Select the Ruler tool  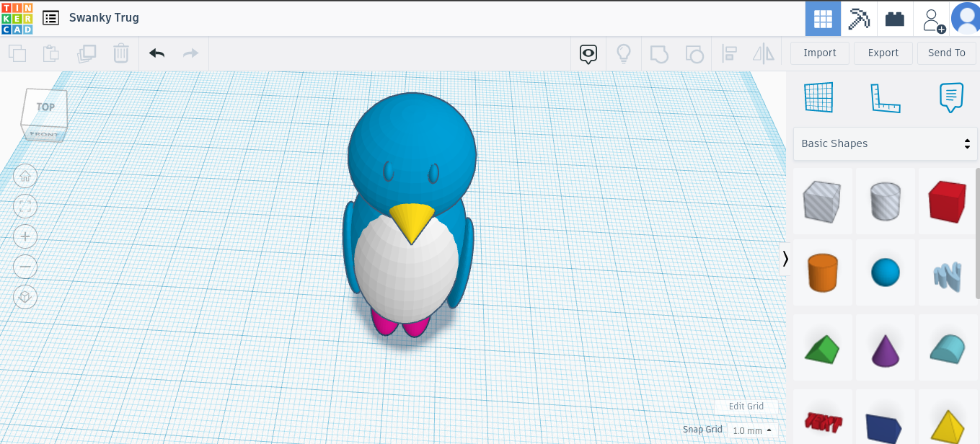[886, 97]
